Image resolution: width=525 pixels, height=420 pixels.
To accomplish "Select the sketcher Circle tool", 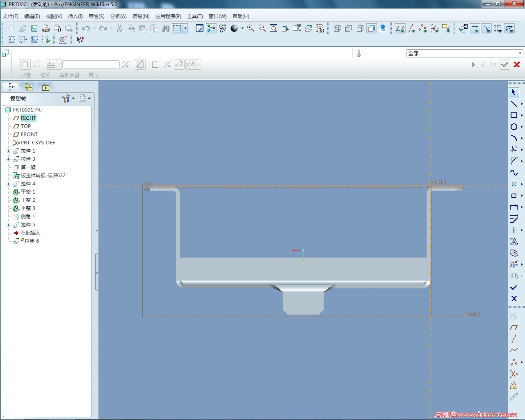I will (x=514, y=127).
